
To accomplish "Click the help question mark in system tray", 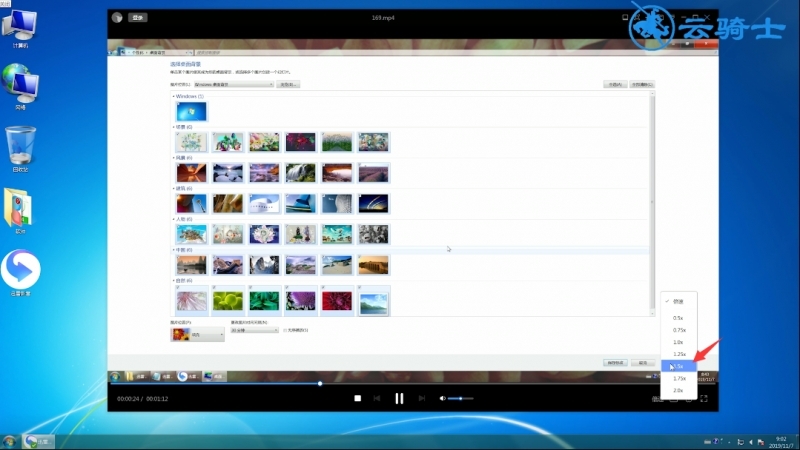I will point(716,441).
